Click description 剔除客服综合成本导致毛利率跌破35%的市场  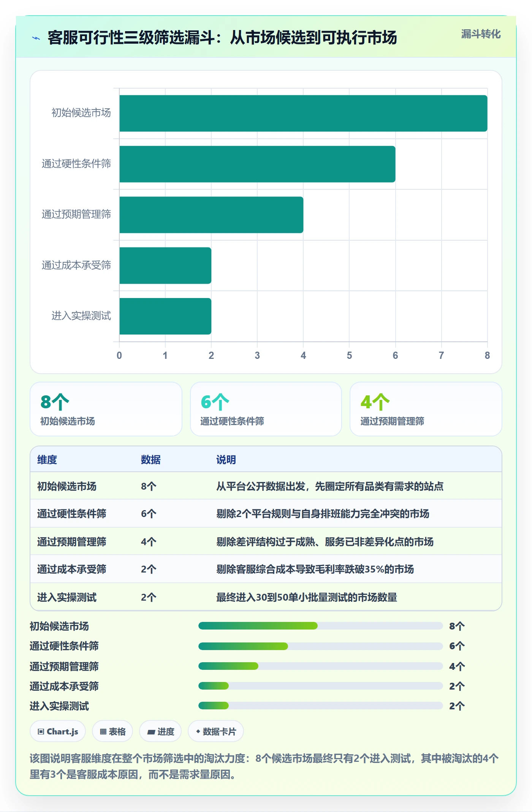click(315, 569)
